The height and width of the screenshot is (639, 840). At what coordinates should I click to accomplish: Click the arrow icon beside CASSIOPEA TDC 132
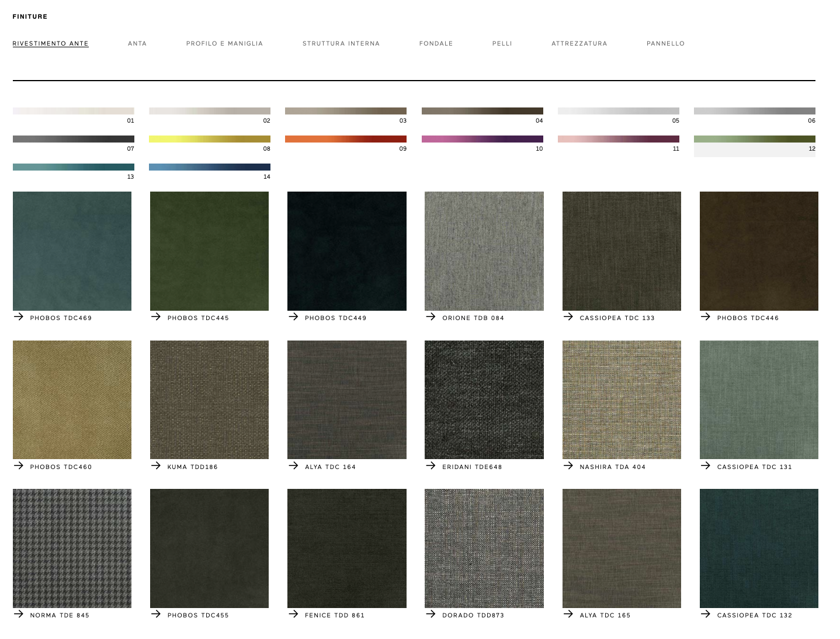[706, 614]
